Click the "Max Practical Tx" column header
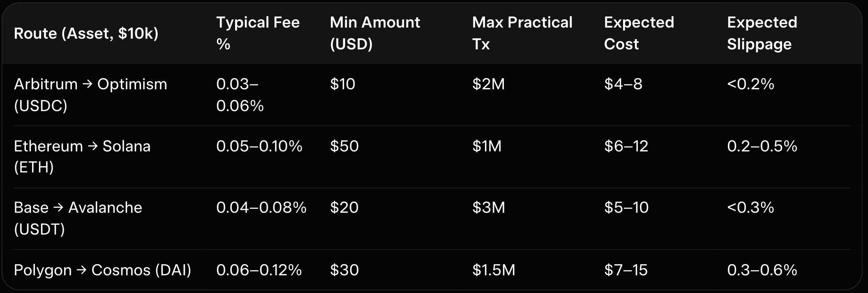Viewport: 868px width, 293px height. [522, 33]
